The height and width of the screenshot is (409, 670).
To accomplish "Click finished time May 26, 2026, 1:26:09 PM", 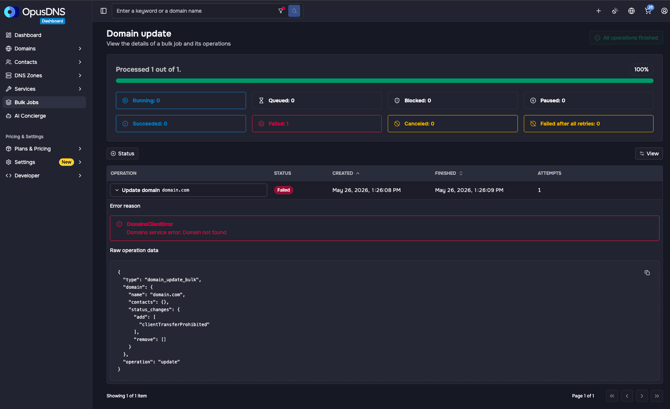I will click(469, 190).
